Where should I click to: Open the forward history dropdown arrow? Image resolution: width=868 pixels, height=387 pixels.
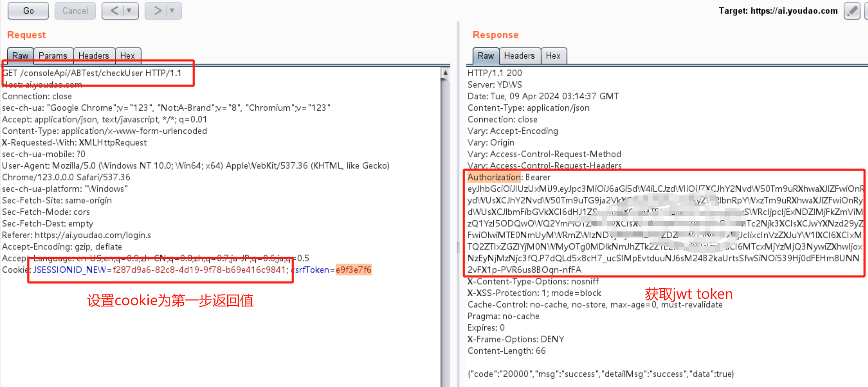(172, 11)
